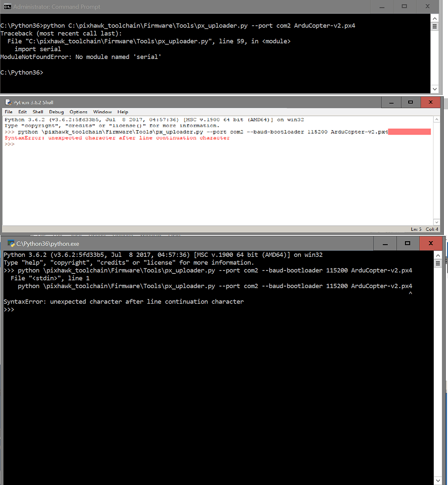Select the red highlighted error text in the IDLE shell
Viewport: 448px width, 485px height.
click(x=410, y=132)
